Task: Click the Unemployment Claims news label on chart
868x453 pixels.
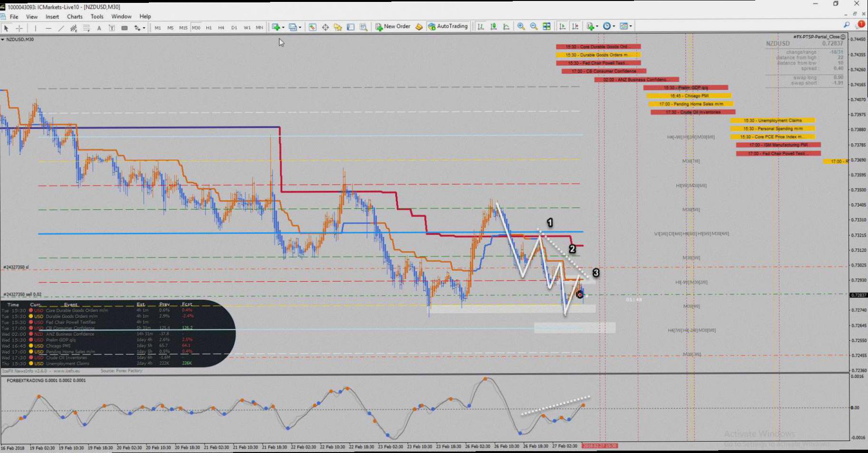Action: [x=772, y=120]
